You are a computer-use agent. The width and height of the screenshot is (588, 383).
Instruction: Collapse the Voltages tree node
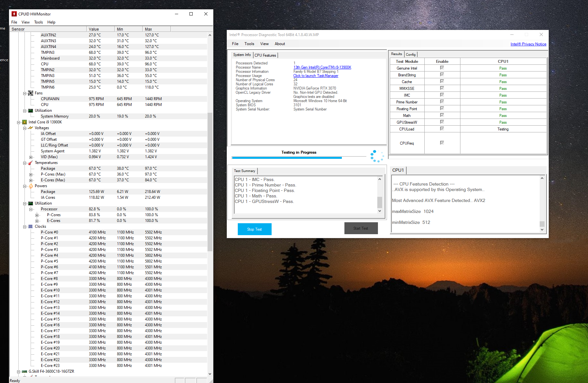point(24,128)
